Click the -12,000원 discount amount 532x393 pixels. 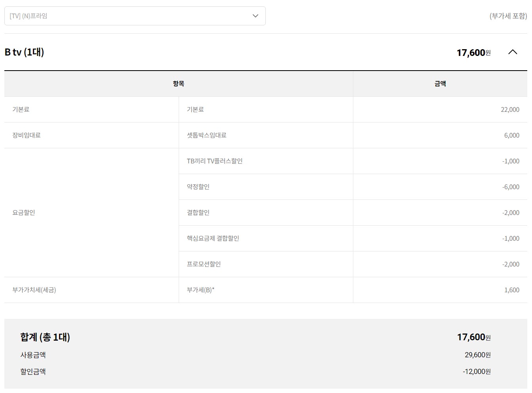[477, 372]
